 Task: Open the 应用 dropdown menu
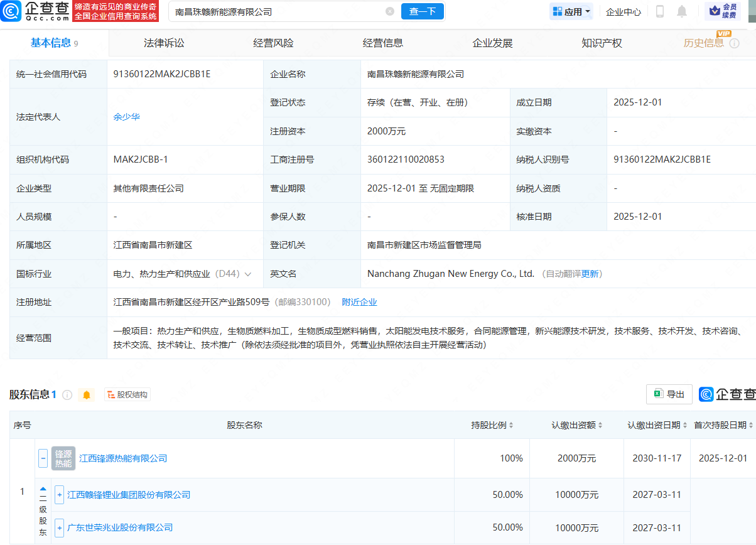pos(571,11)
